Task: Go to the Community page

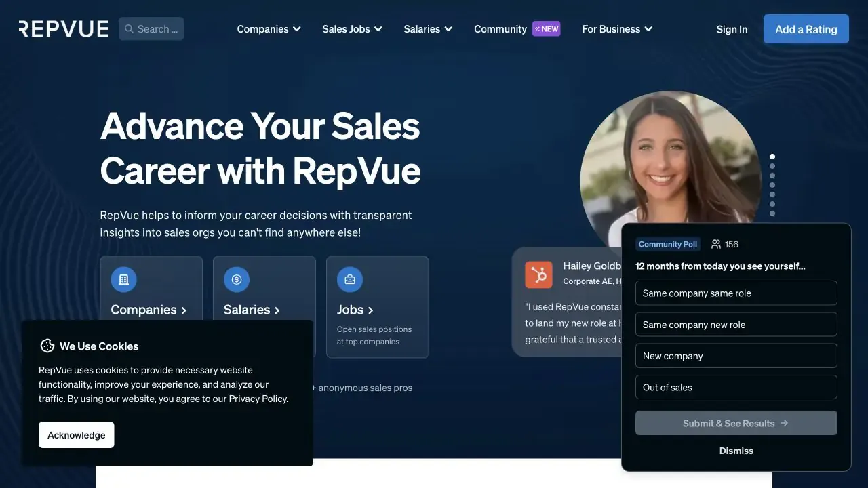Action: coord(500,29)
